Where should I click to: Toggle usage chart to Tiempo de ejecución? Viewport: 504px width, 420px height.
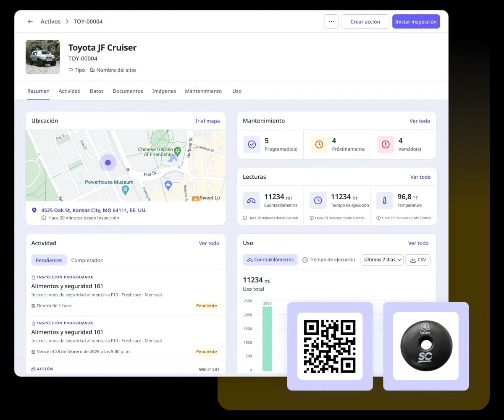(328, 260)
